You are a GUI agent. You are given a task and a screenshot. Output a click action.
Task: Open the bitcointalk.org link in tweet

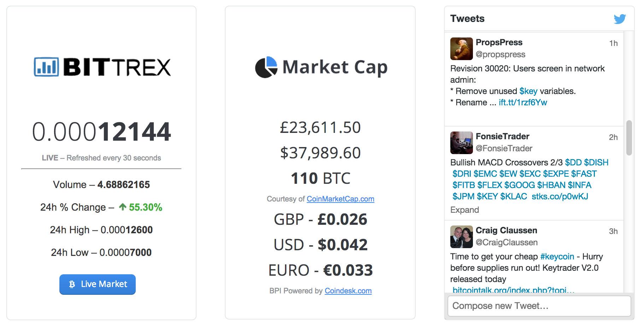[x=513, y=290]
